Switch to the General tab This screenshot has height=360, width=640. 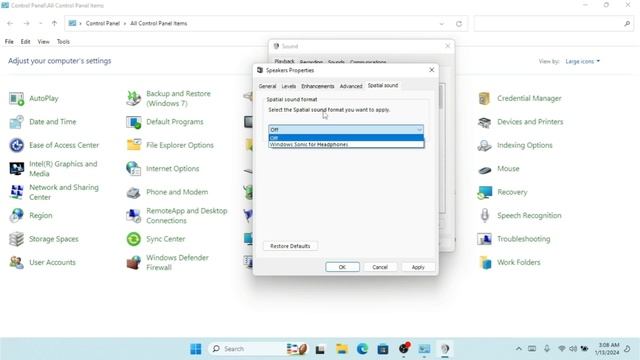click(267, 86)
